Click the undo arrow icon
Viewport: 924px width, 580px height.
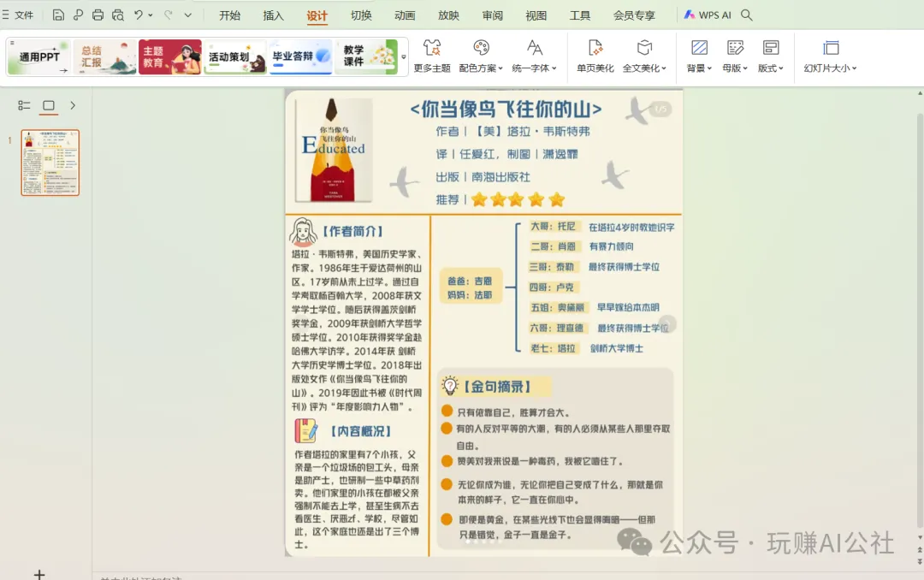click(x=139, y=15)
